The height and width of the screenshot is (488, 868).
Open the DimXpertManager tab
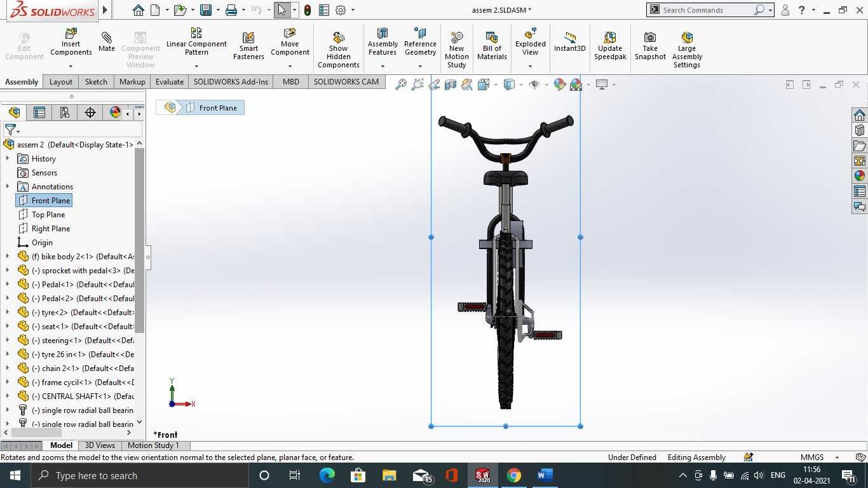pyautogui.click(x=90, y=112)
